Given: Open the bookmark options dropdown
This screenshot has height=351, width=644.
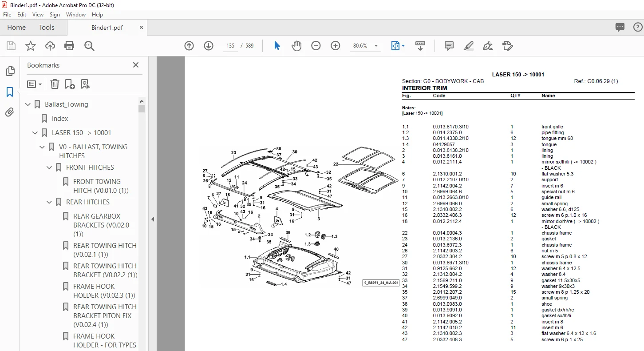Looking at the screenshot, I should coord(34,84).
